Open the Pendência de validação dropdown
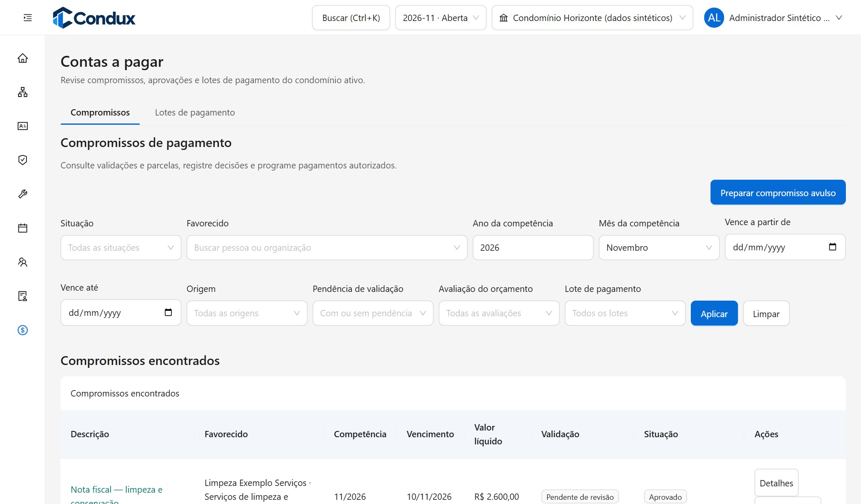Image resolution: width=861 pixels, height=504 pixels. (373, 313)
